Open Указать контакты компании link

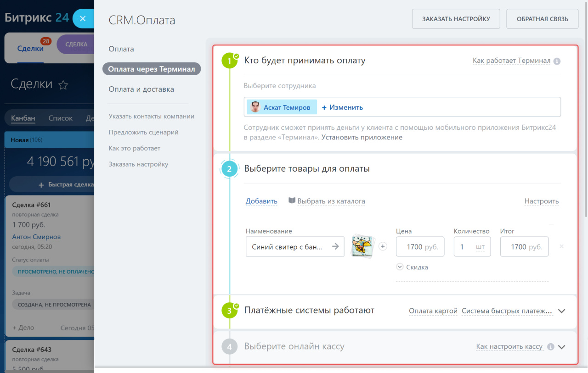coord(152,117)
